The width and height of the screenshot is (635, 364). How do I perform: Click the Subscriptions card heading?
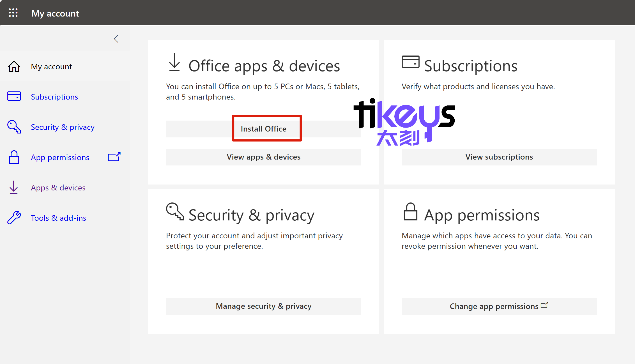pos(471,66)
